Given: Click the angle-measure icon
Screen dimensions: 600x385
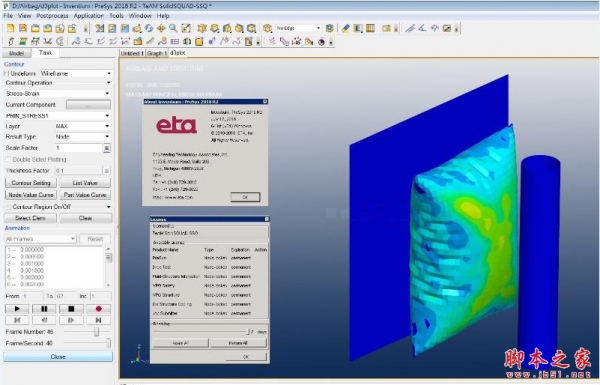Looking at the screenshot, I should (422, 28).
